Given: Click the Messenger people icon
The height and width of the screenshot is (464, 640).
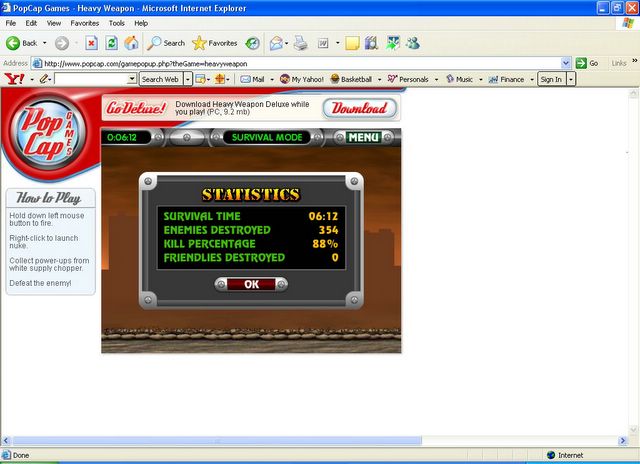Looking at the screenshot, I should pos(413,43).
